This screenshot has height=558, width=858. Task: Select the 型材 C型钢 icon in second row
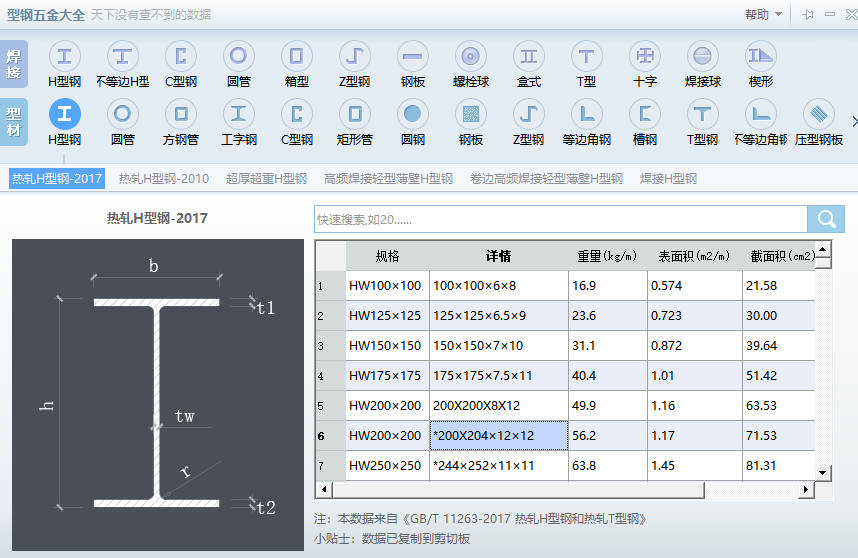(297, 114)
